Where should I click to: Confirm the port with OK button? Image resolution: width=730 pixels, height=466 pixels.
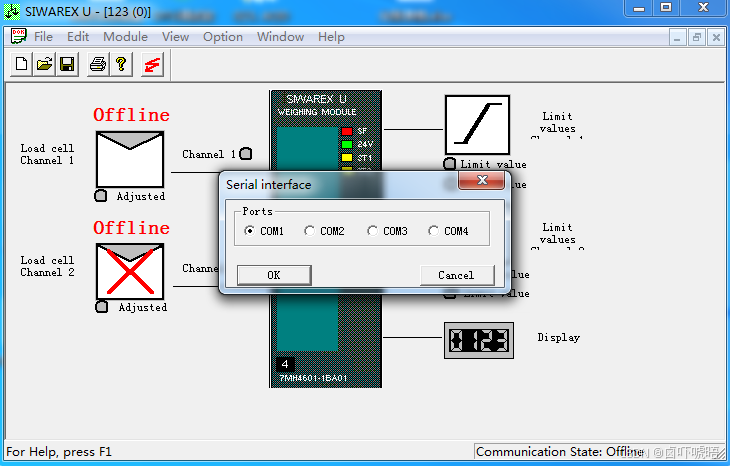point(274,275)
